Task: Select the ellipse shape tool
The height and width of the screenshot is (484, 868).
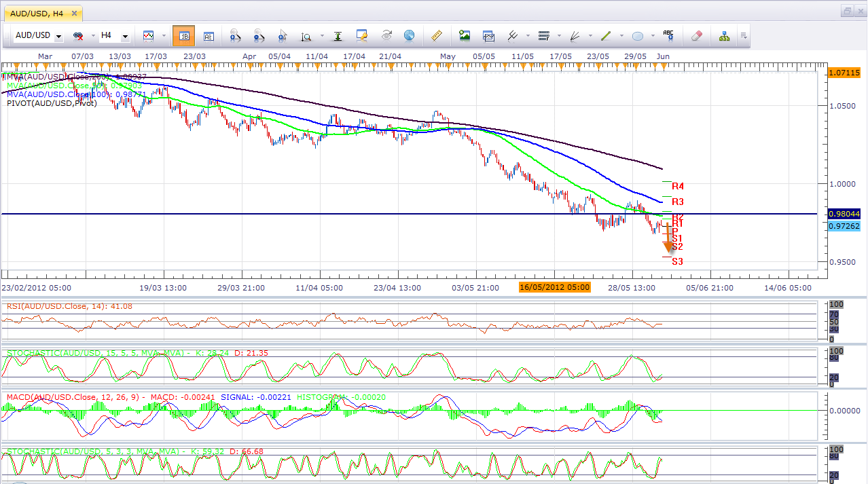Action: pyautogui.click(x=637, y=35)
